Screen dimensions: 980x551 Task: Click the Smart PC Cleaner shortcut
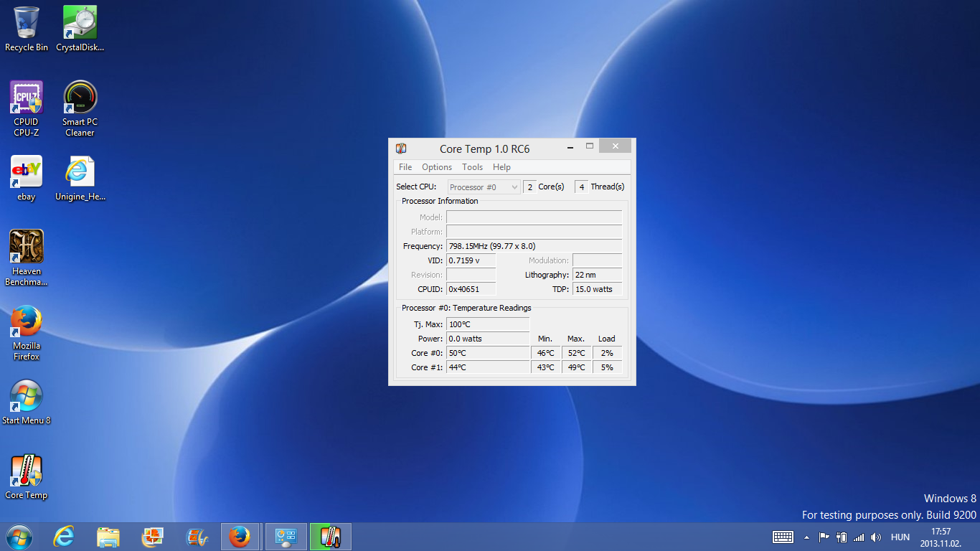pos(80,98)
